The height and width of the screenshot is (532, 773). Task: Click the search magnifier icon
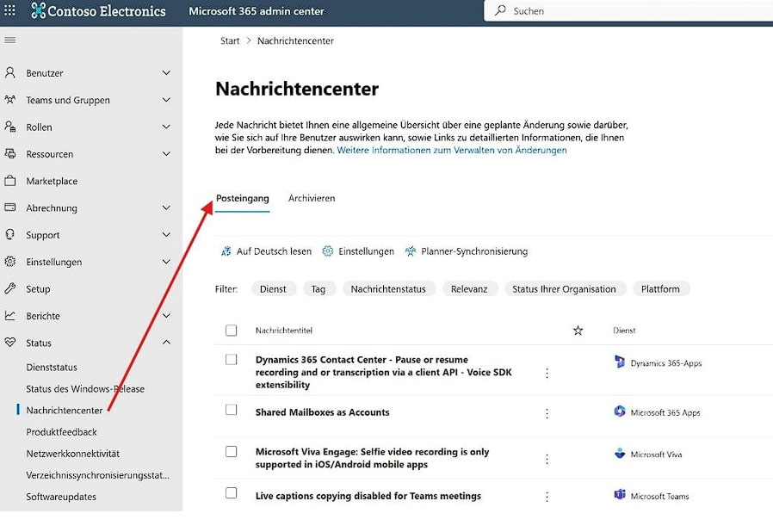[x=500, y=10]
